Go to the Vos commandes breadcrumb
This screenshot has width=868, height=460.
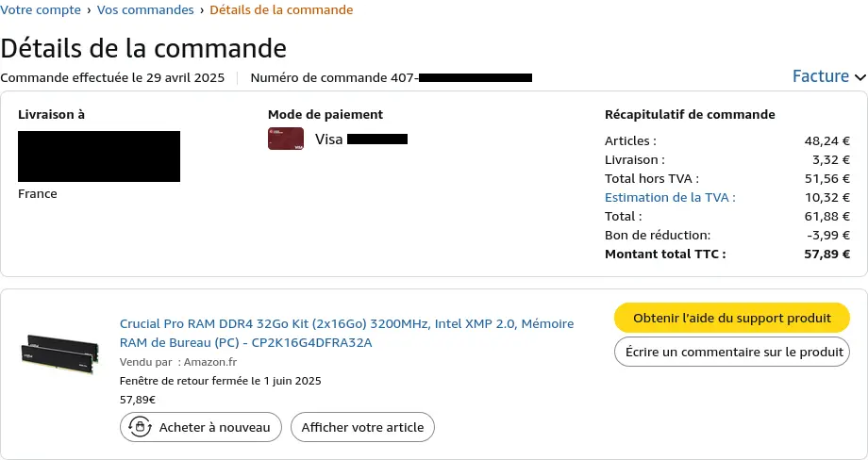[145, 10]
